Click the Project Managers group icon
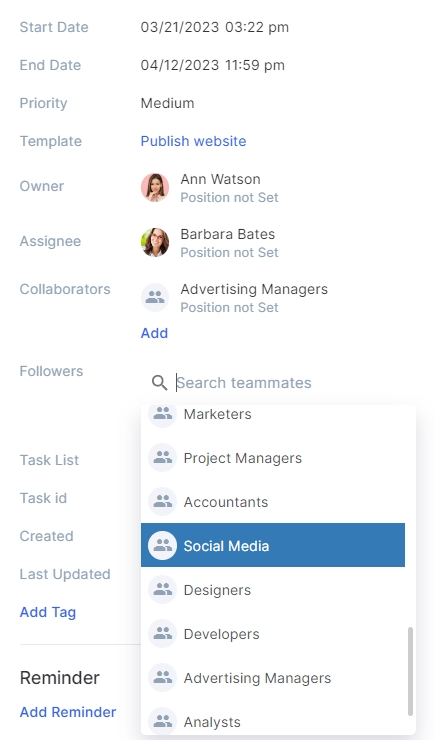Screen dimensions: 435x740 [x=162, y=457]
